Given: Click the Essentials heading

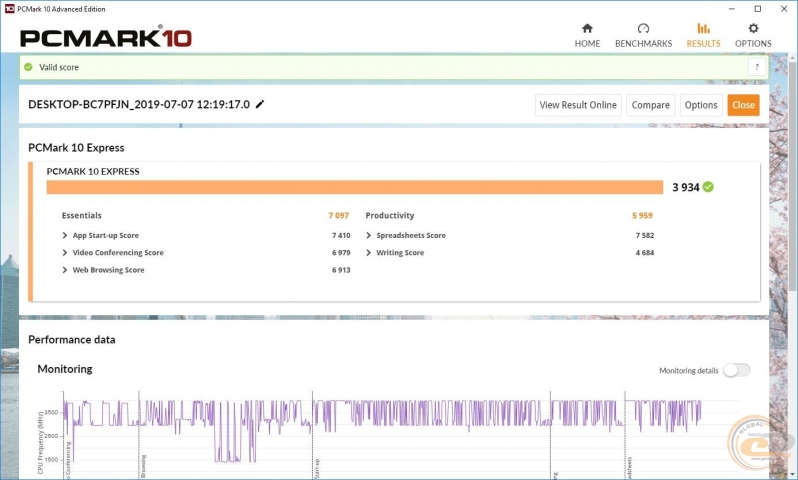Looking at the screenshot, I should point(81,215).
